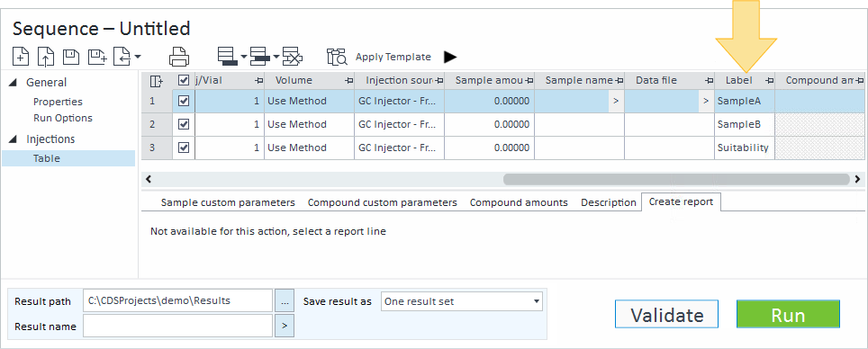Click the column chooser icon in the table header
Image resolution: width=868 pixels, height=349 pixels.
(157, 81)
